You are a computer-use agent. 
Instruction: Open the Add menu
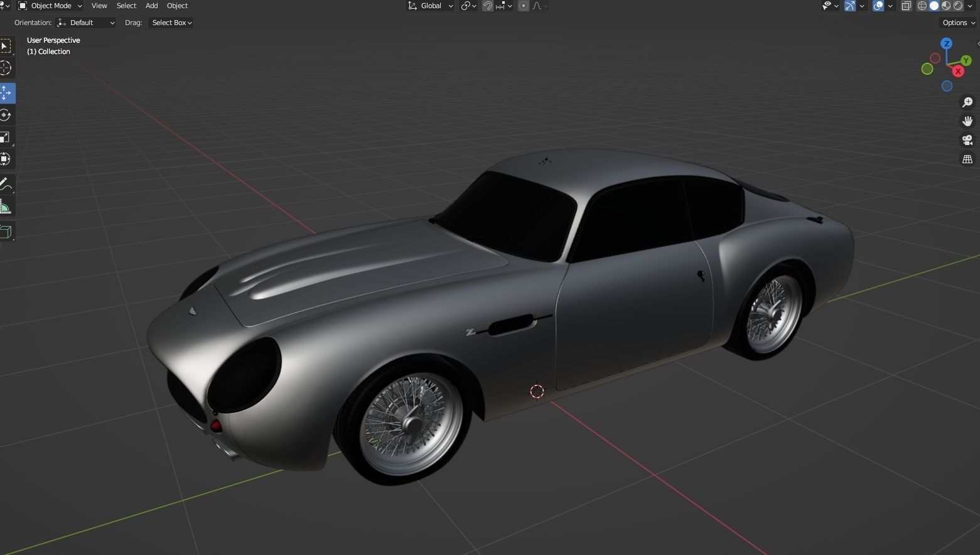151,6
